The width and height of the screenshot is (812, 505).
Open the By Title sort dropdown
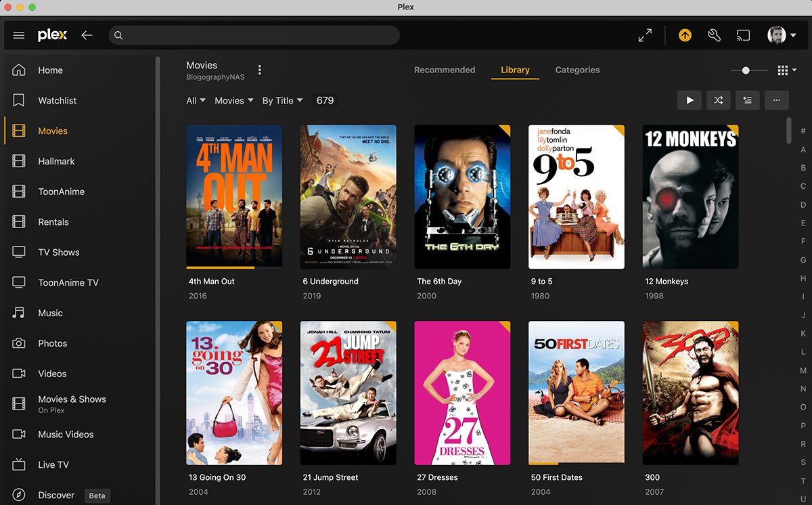tap(283, 100)
